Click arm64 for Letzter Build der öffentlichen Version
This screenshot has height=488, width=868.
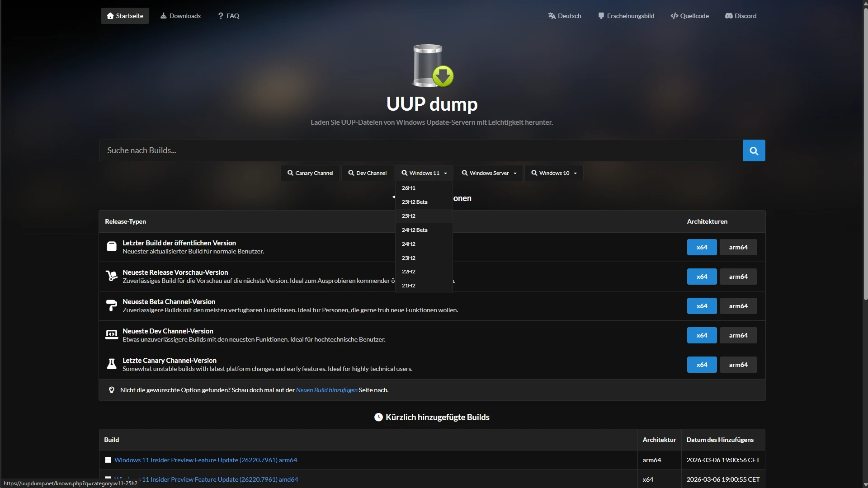tap(738, 247)
